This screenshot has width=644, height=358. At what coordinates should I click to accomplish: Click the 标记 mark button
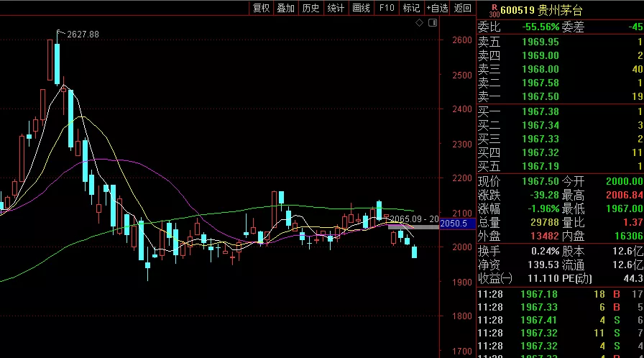411,8
